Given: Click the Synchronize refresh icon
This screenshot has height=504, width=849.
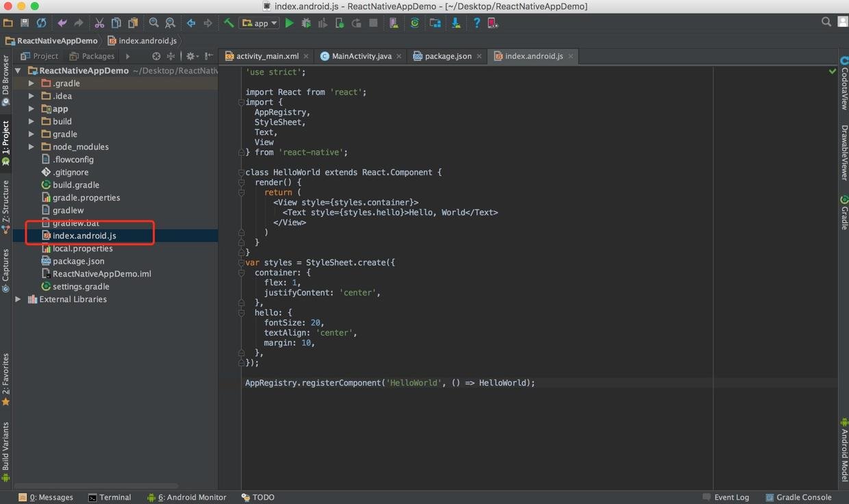Looking at the screenshot, I should (41, 23).
